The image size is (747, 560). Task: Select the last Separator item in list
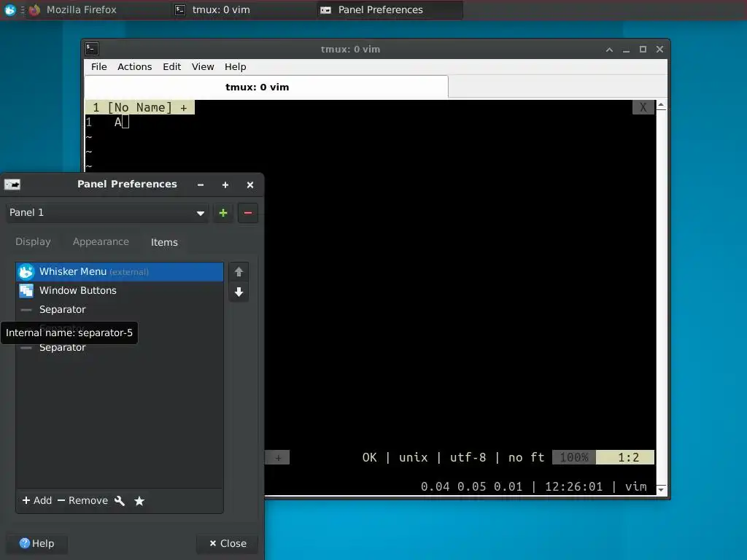click(x=120, y=348)
